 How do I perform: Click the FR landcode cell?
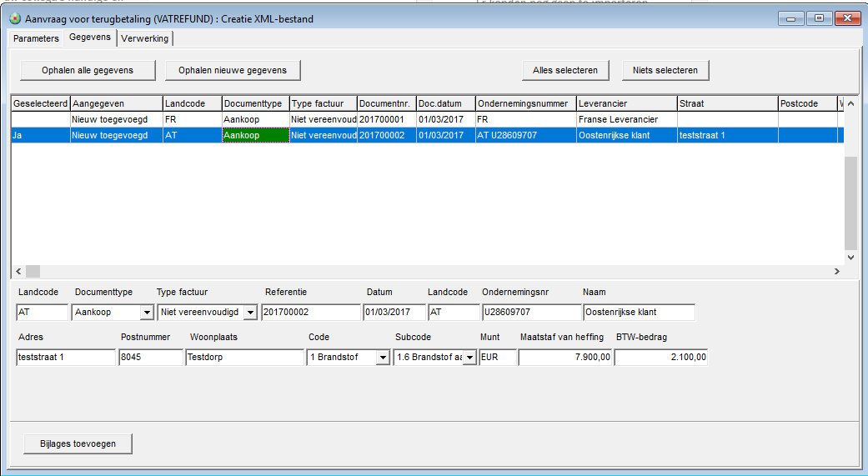pos(192,119)
